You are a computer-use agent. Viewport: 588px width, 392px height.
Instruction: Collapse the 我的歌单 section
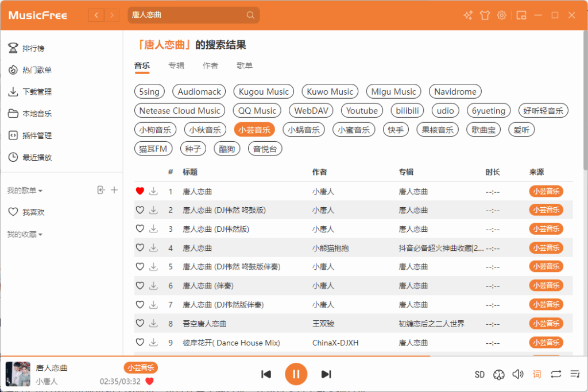tap(25, 191)
